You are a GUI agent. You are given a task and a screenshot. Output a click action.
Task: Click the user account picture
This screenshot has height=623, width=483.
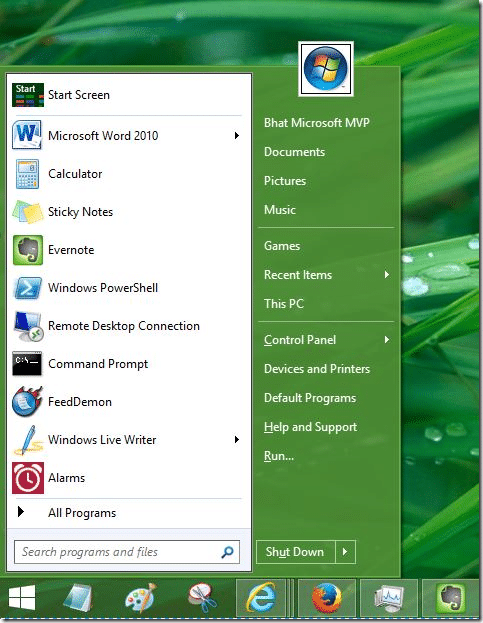tap(326, 69)
